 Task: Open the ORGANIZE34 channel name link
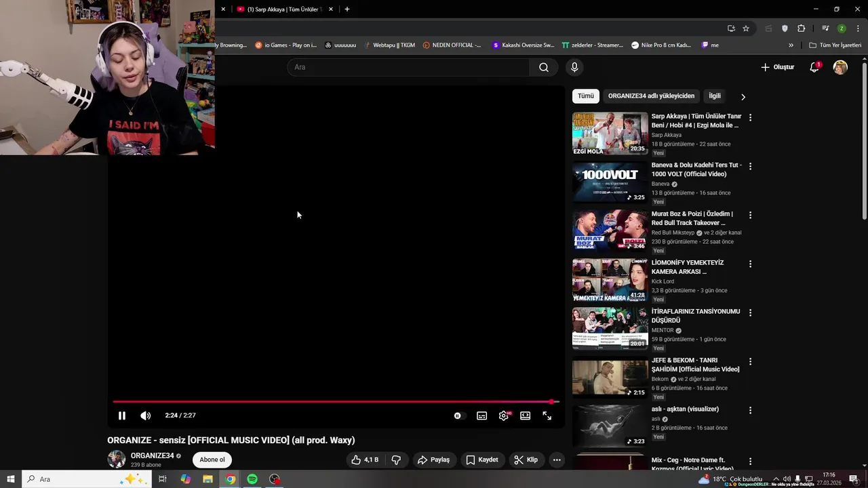152,455
